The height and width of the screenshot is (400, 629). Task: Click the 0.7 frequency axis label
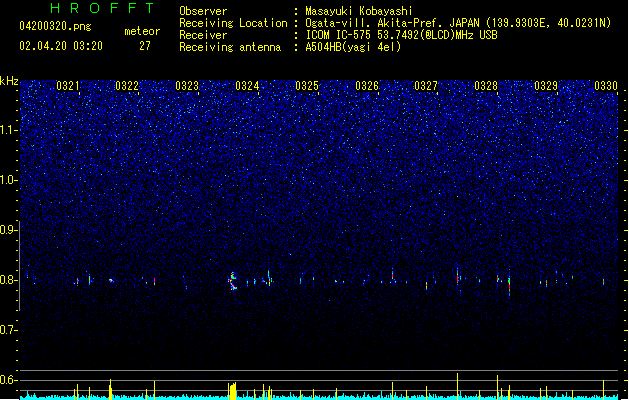click(9, 330)
